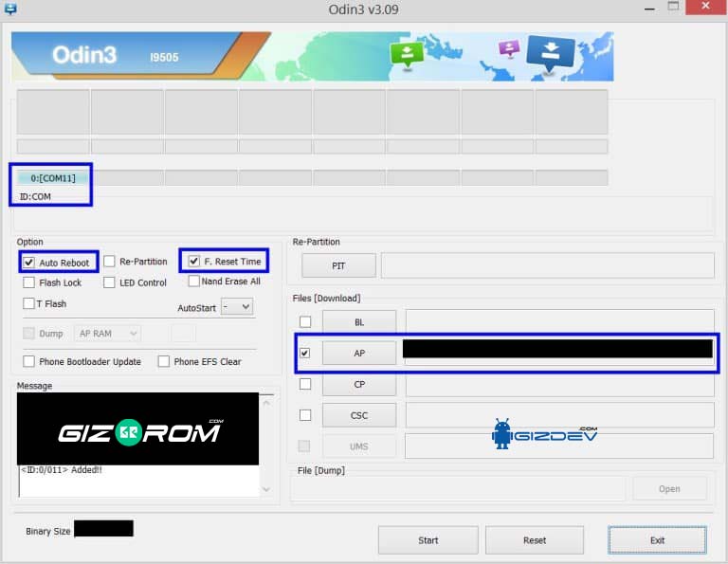This screenshot has height=564, width=728.
Task: Click message log scrollbar up arrow
Action: coord(266,403)
